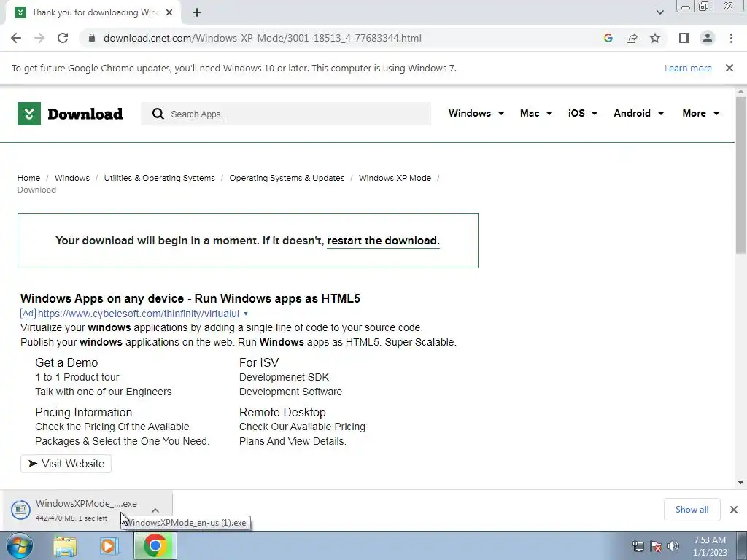Expand the ad URL dropdown triangle
The width and height of the screenshot is (747, 560).
click(x=246, y=314)
